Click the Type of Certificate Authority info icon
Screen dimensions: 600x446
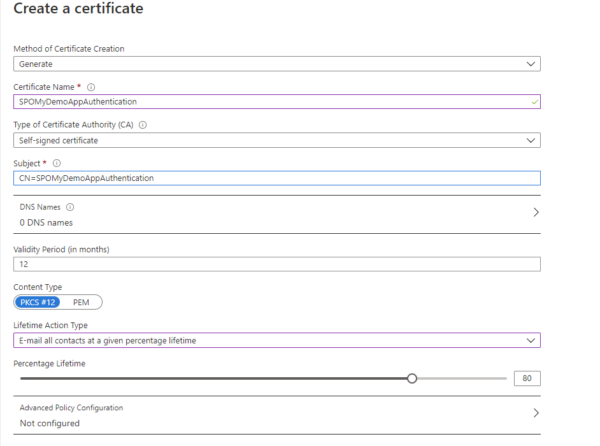(143, 125)
